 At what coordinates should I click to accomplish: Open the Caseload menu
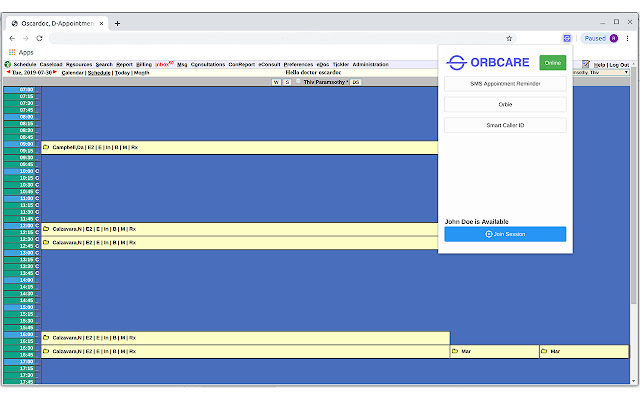pos(51,64)
